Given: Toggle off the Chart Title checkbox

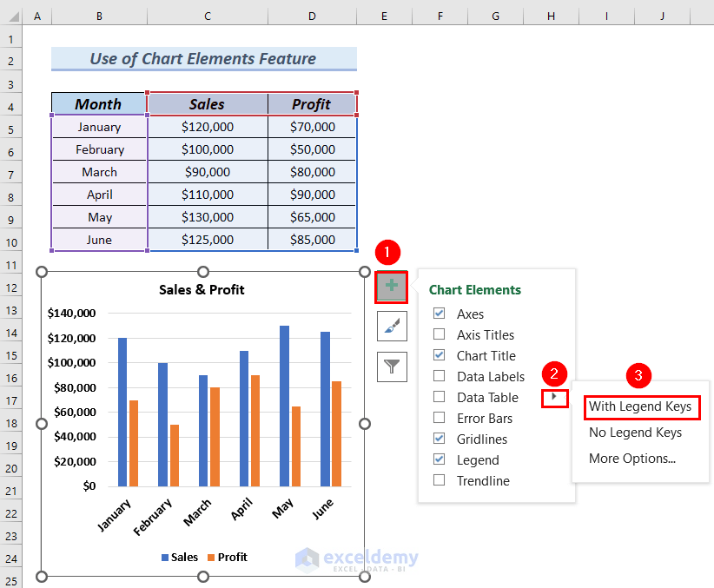Looking at the screenshot, I should point(439,355).
